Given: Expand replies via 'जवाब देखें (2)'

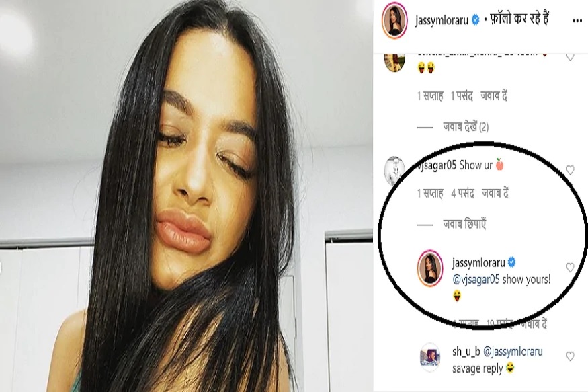Looking at the screenshot, I should [x=466, y=127].
